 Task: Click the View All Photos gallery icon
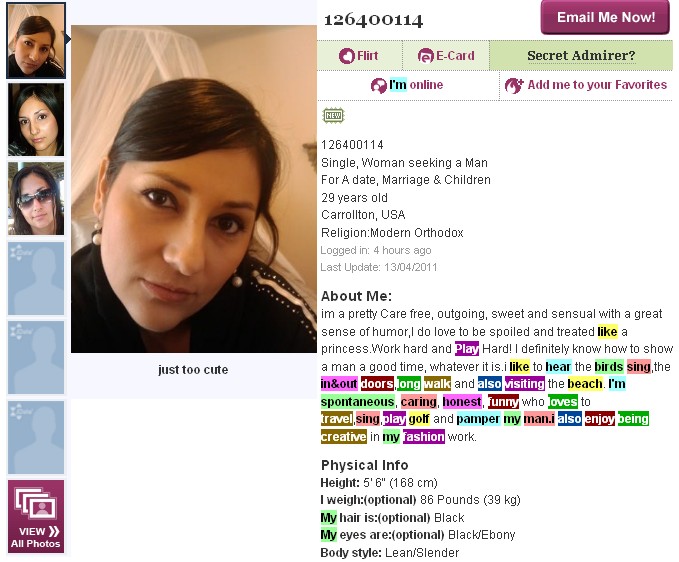[36, 504]
